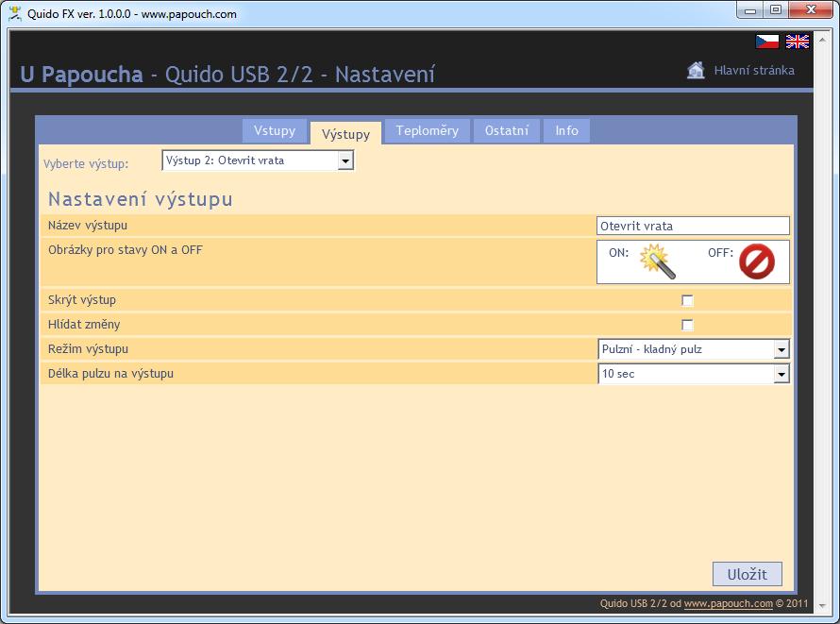840x624 pixels.
Task: Expand the Režim výstupu dropdown
Action: coord(693,349)
